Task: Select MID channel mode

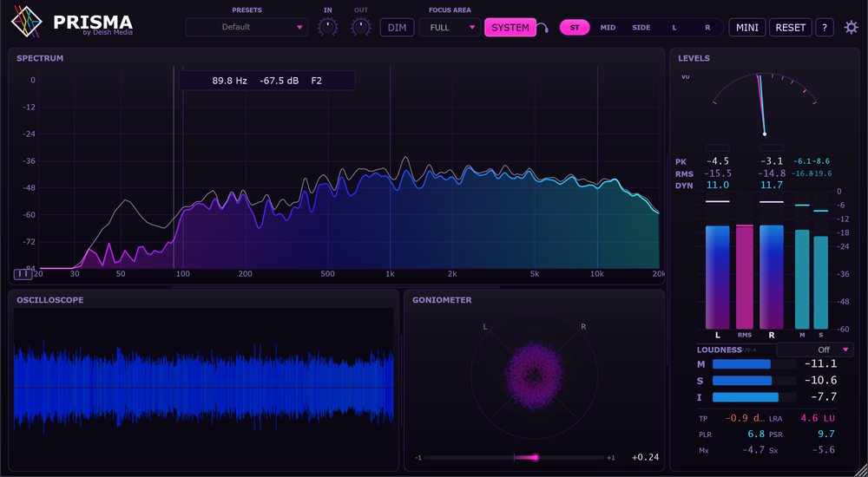Action: point(608,27)
